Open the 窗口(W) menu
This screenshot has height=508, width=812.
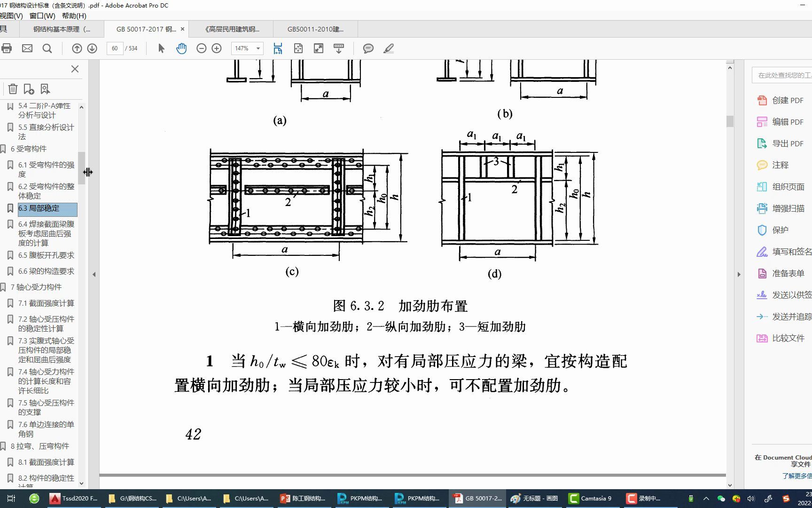43,16
